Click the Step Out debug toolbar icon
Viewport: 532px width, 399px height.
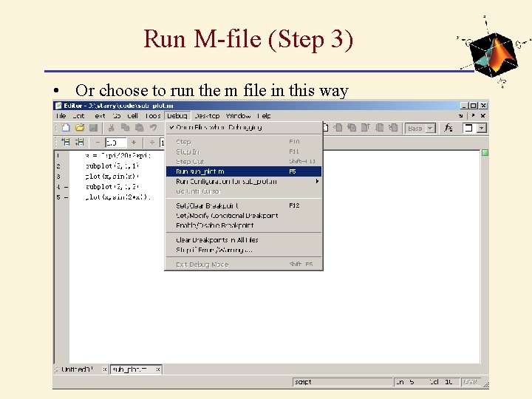pyautogui.click(x=366, y=128)
